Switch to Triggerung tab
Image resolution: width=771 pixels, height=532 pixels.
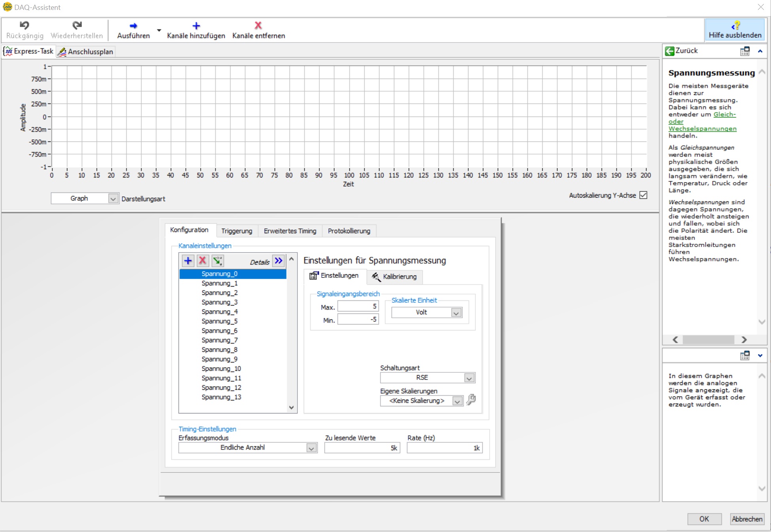237,231
